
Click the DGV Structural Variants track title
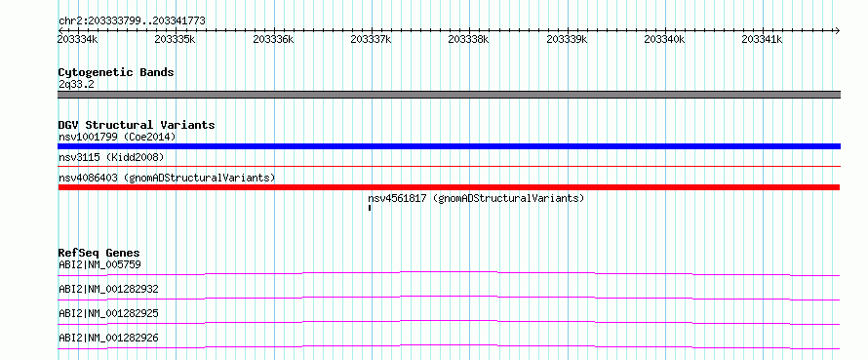(x=137, y=125)
